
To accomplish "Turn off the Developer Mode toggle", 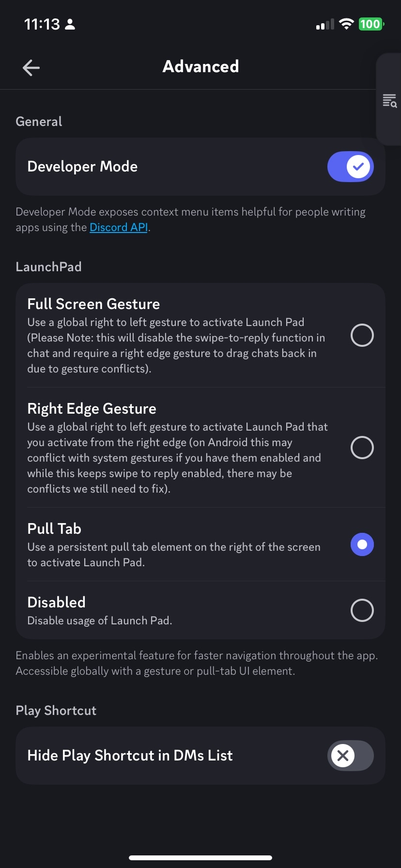I will [351, 167].
